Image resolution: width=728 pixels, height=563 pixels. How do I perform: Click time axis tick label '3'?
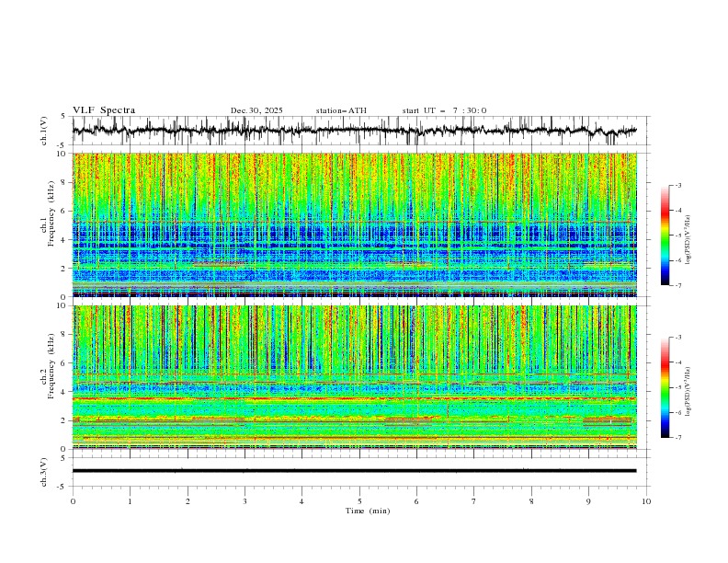[245, 501]
